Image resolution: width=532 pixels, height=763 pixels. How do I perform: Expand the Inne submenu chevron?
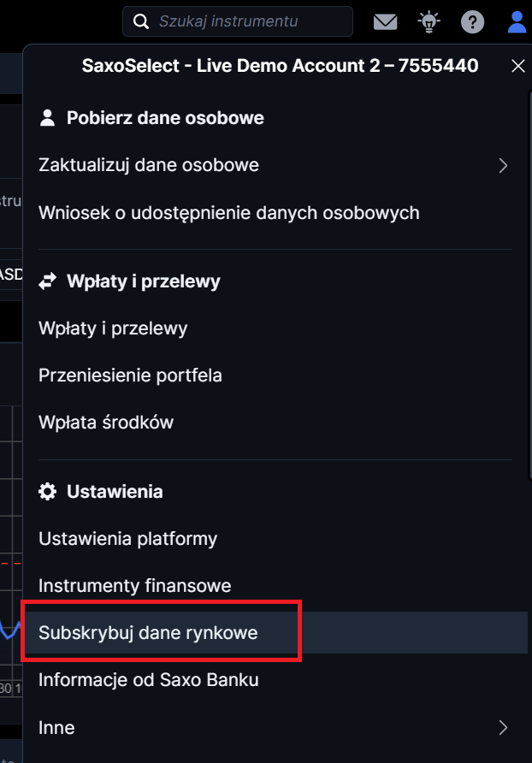[504, 728]
